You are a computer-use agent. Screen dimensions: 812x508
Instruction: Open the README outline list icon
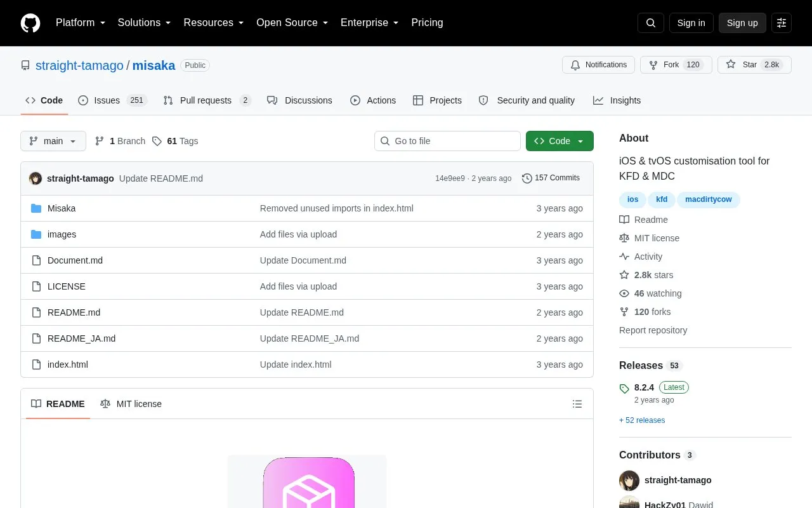(x=577, y=404)
